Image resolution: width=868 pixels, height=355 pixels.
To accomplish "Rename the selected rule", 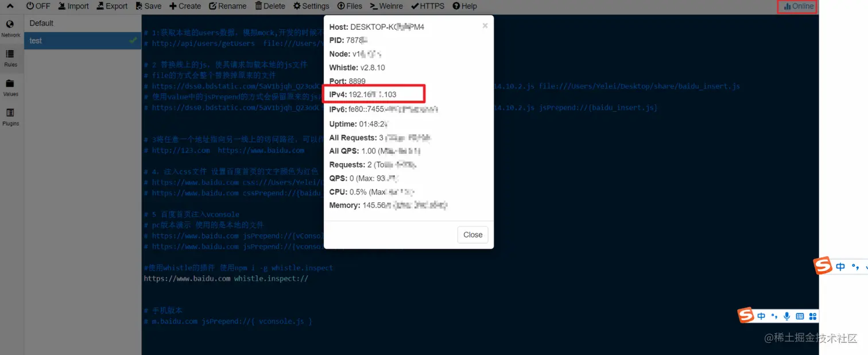I will pos(228,6).
